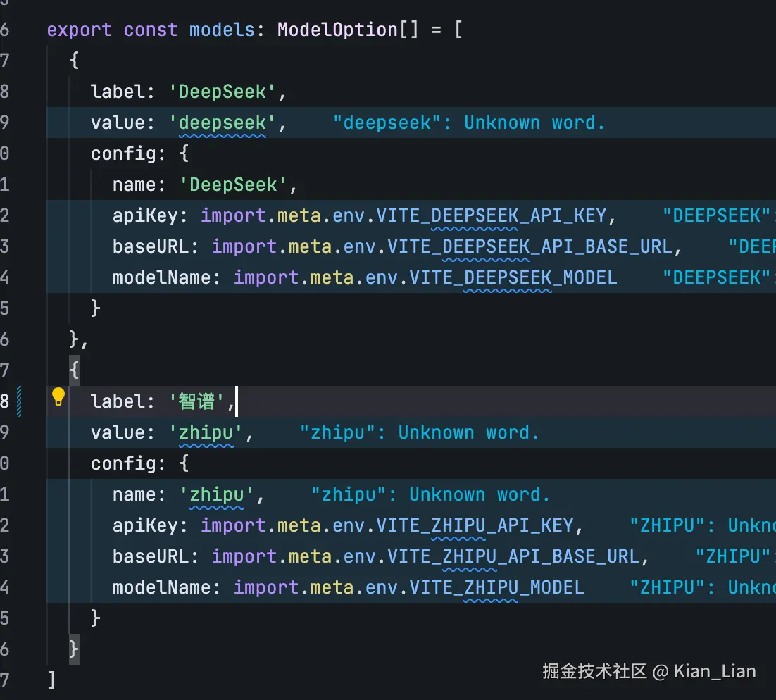Click the underlined 'deepseek' value string

(x=222, y=123)
